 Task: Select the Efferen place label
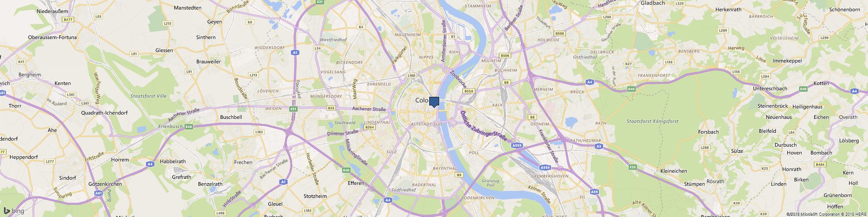(x=356, y=183)
